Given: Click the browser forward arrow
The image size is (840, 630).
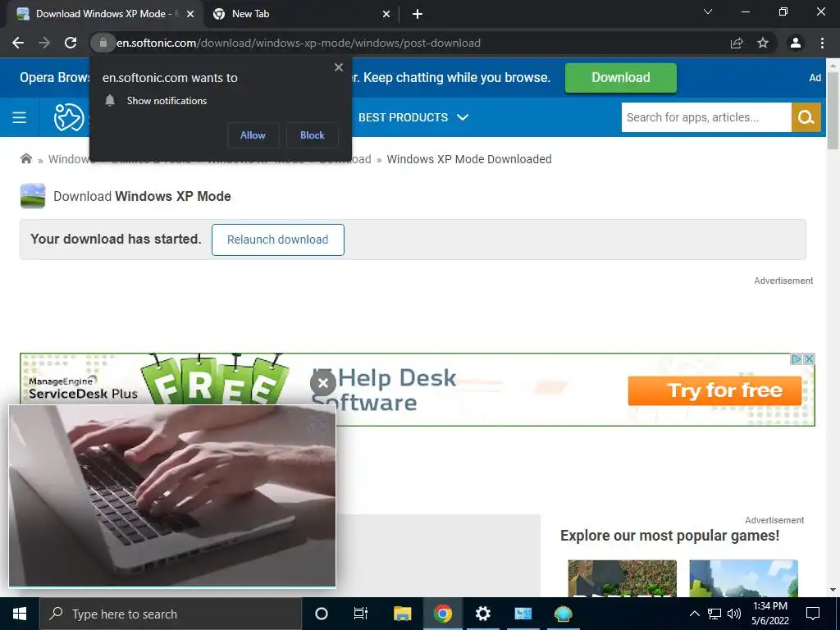Looking at the screenshot, I should click(44, 43).
